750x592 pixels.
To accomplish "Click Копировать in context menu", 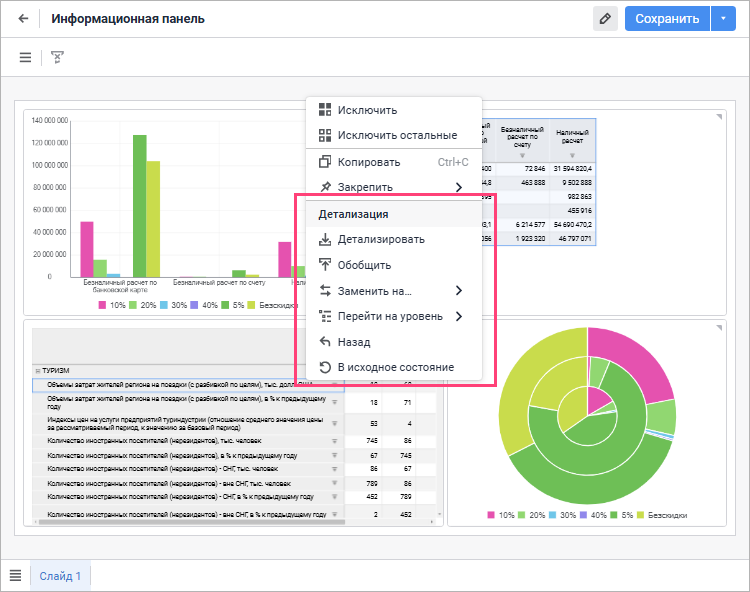I will tap(368, 162).
